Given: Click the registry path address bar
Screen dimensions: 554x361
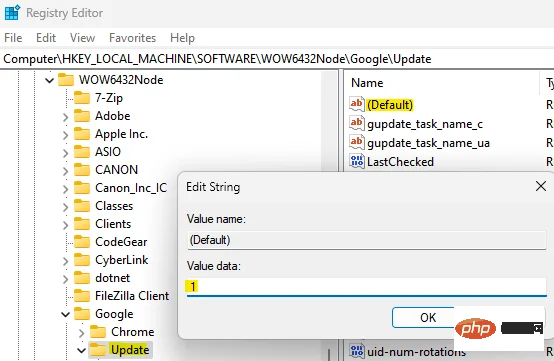Looking at the screenshot, I should click(x=277, y=59).
